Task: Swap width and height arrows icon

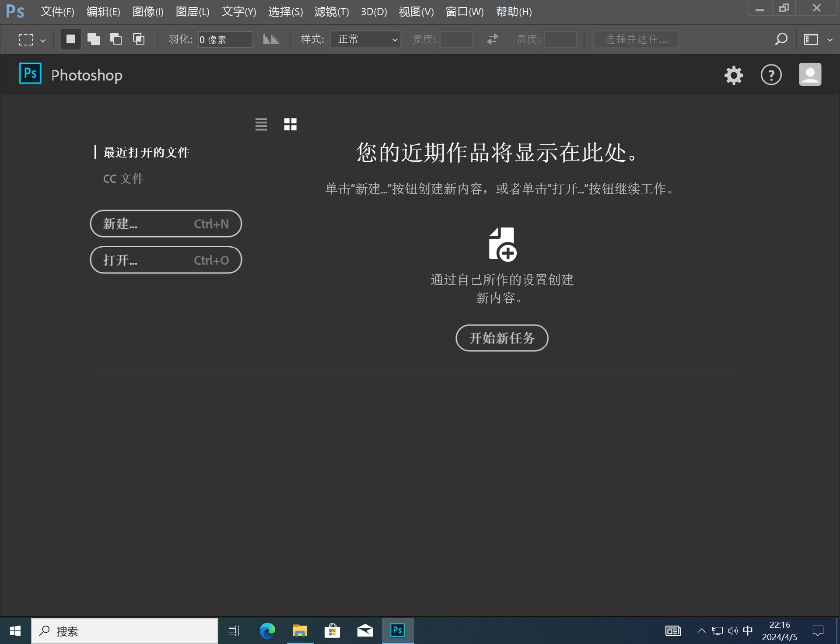Action: 493,39
